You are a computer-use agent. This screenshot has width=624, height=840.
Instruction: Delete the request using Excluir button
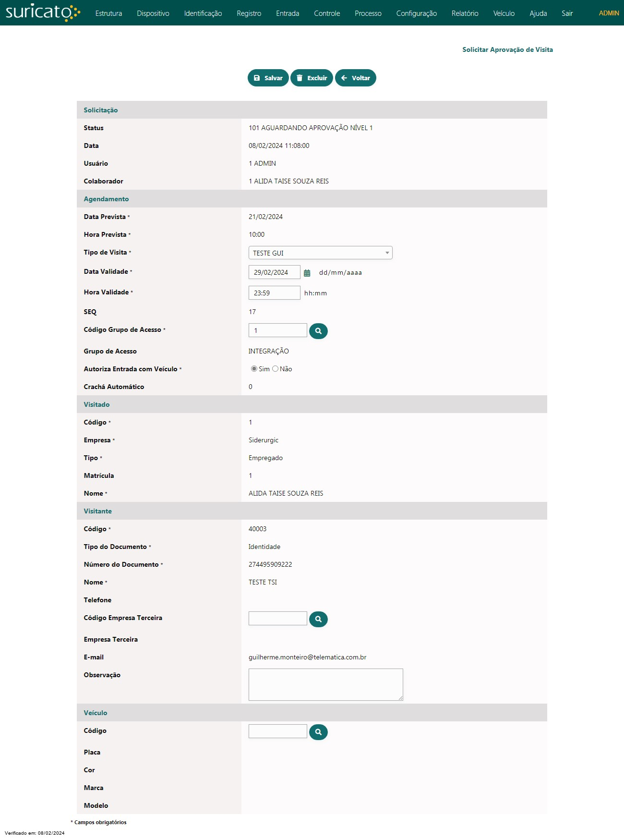(x=312, y=78)
